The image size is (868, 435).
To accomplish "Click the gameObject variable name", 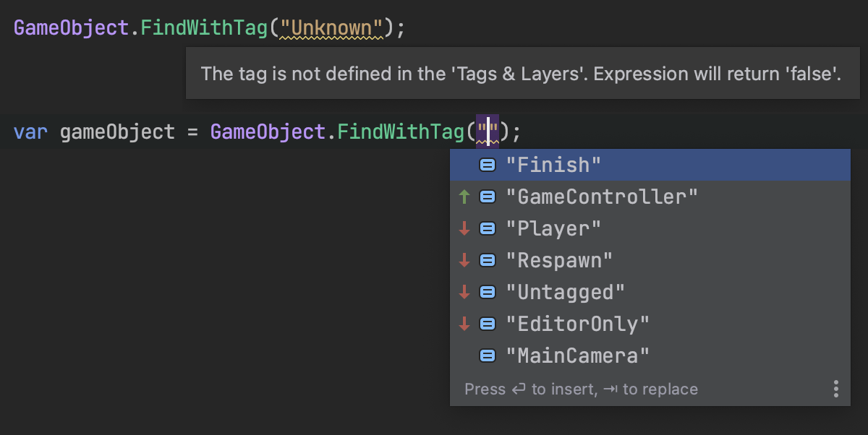I will point(117,132).
